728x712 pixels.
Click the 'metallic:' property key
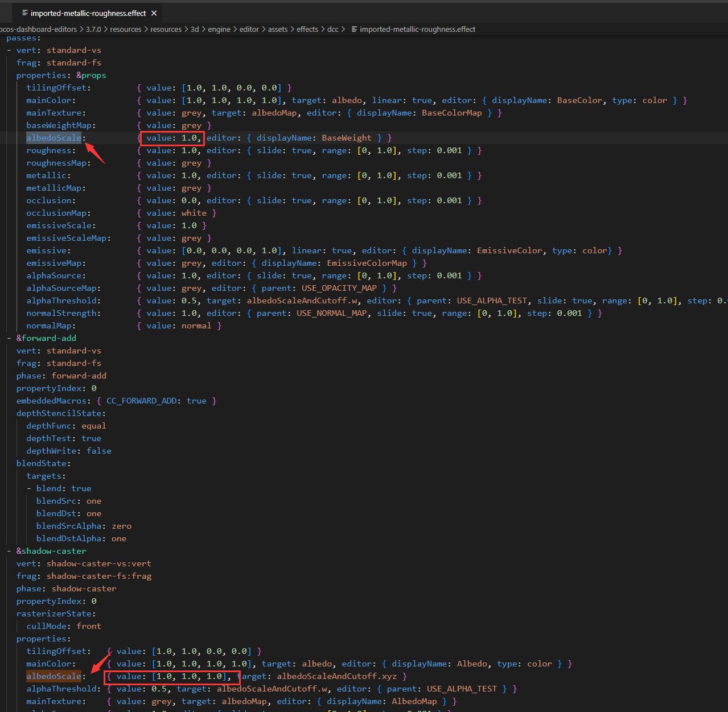pyautogui.click(x=48, y=175)
